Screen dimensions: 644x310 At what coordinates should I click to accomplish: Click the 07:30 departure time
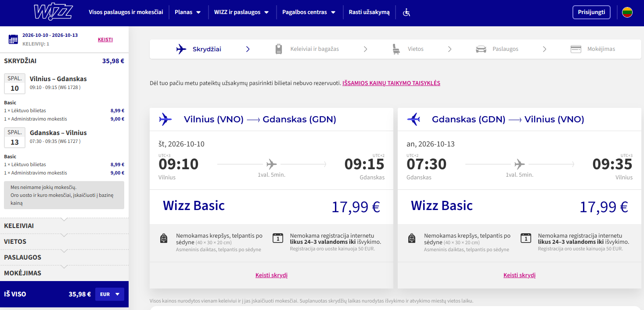426,164
